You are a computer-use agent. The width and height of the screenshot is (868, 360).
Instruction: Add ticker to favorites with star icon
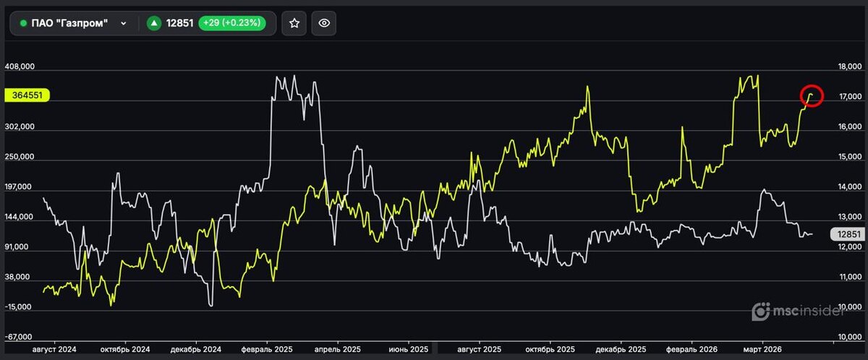tap(294, 23)
